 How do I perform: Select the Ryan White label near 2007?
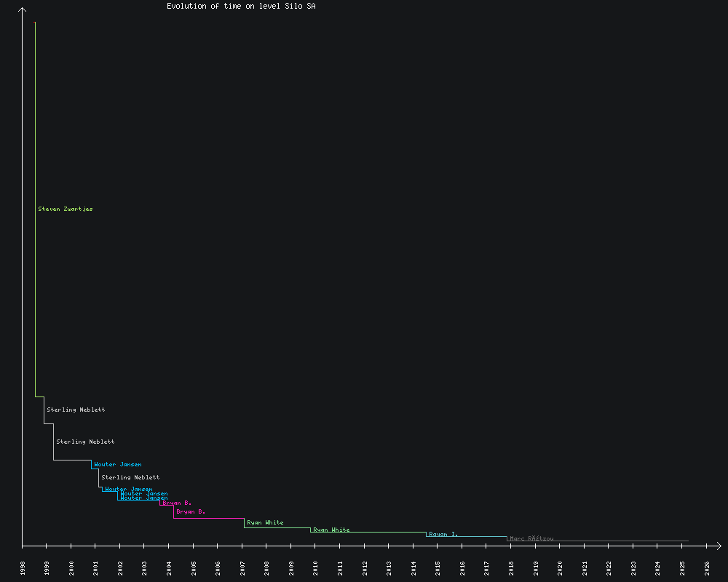(x=265, y=523)
